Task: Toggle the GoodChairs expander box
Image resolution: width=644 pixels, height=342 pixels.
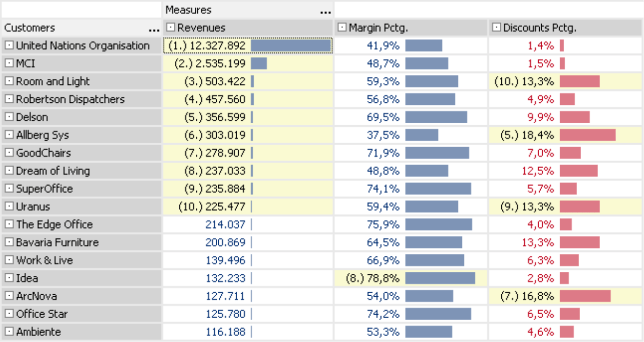Action: coord(9,152)
